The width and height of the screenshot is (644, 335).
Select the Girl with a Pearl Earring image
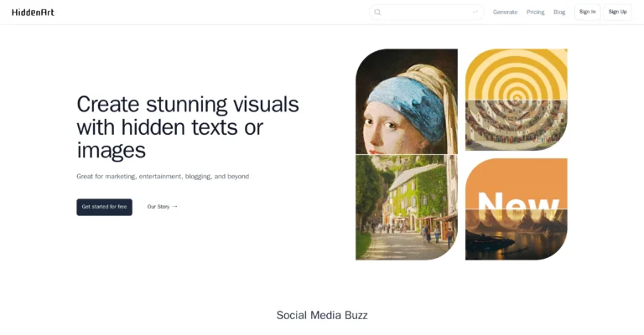point(407,100)
